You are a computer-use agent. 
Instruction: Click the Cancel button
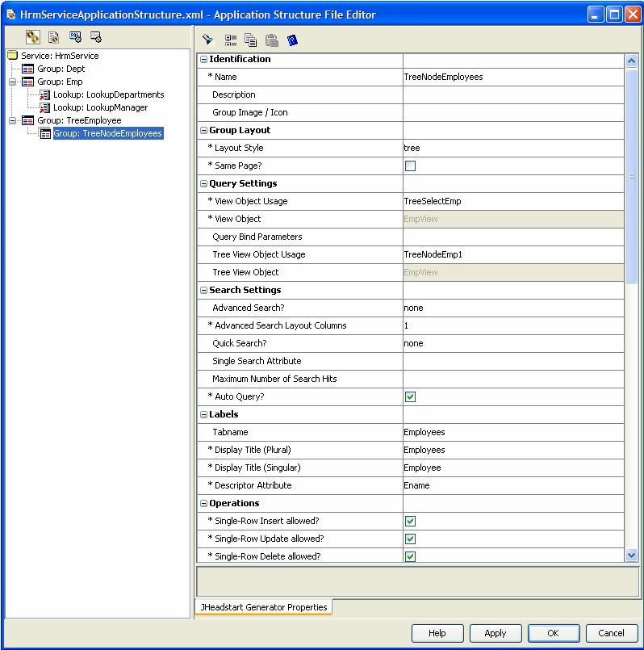(612, 633)
